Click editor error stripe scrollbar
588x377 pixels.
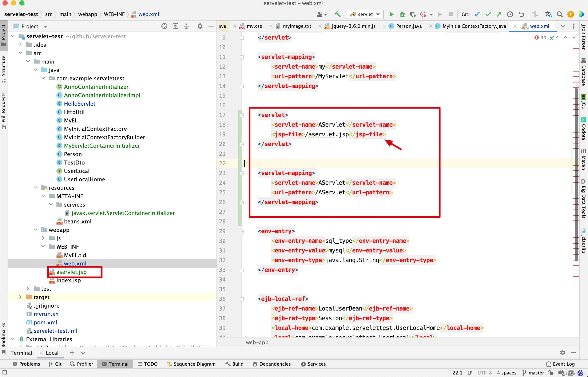pos(576,171)
